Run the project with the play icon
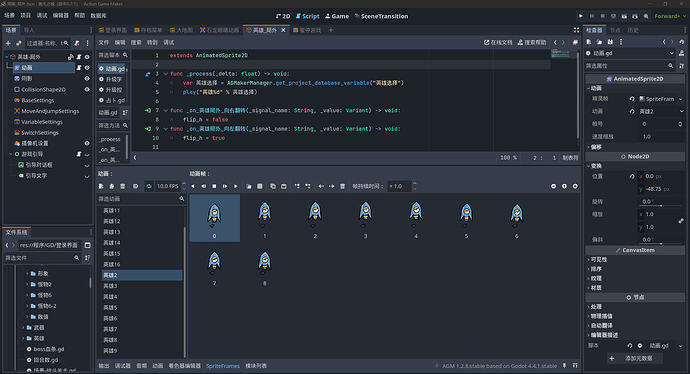Image resolution: width=690 pixels, height=374 pixels. (581, 16)
